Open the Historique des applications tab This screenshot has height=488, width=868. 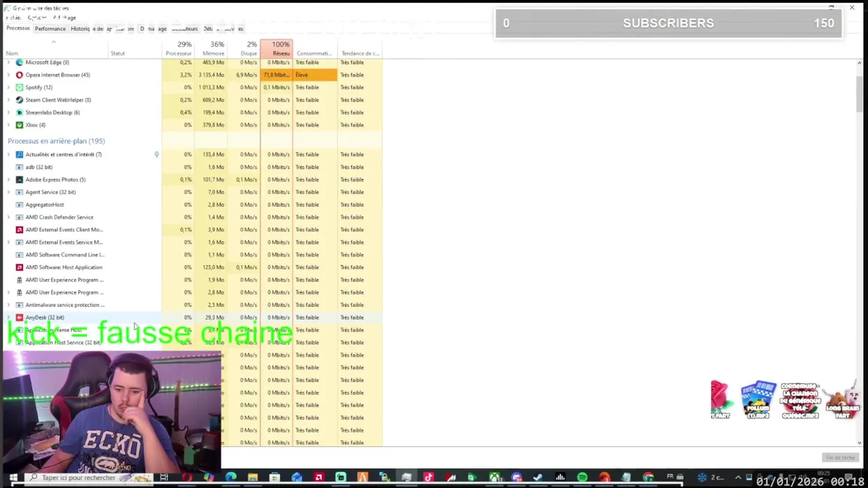point(101,28)
